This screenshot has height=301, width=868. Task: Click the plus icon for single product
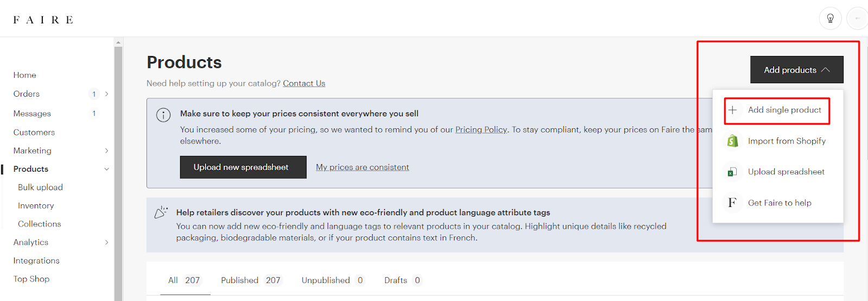point(732,110)
